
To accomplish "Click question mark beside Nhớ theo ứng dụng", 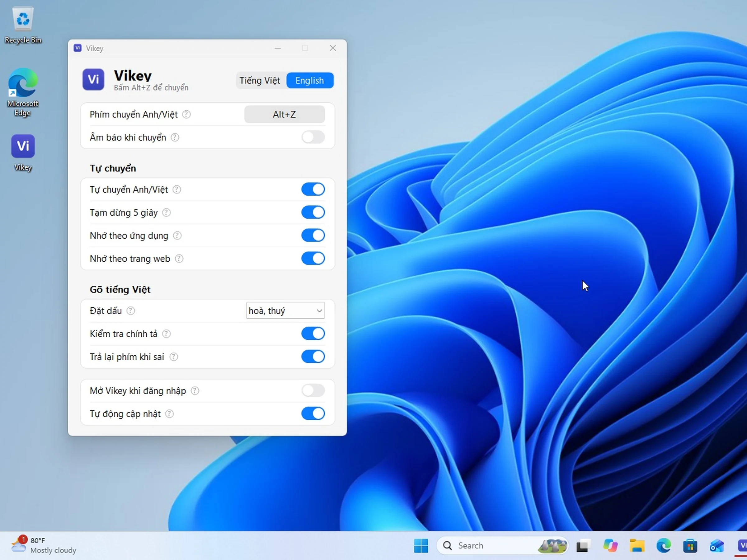I will (x=177, y=236).
